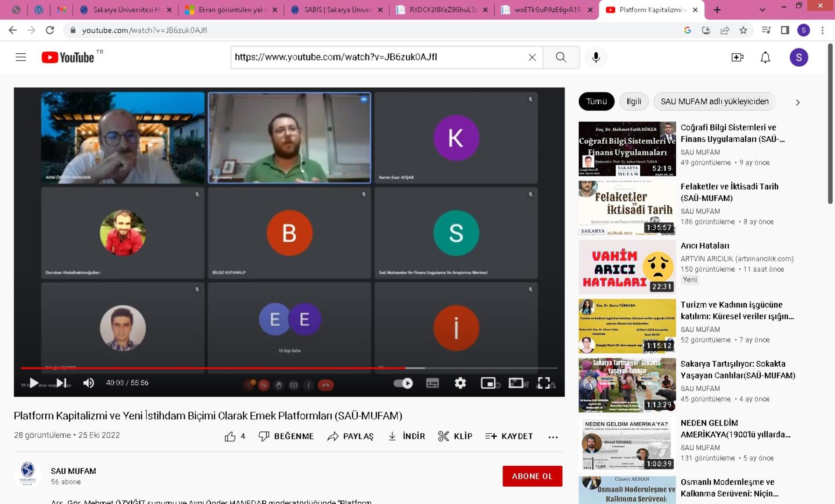Open the player settings gear
Image resolution: width=835 pixels, height=504 pixels.
tap(460, 383)
